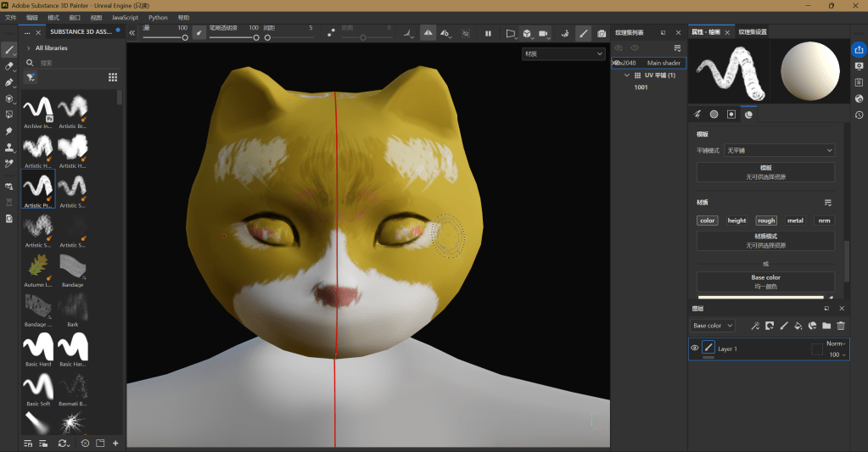Disable the rough channel button
This screenshot has width=868, height=452.
tap(766, 220)
